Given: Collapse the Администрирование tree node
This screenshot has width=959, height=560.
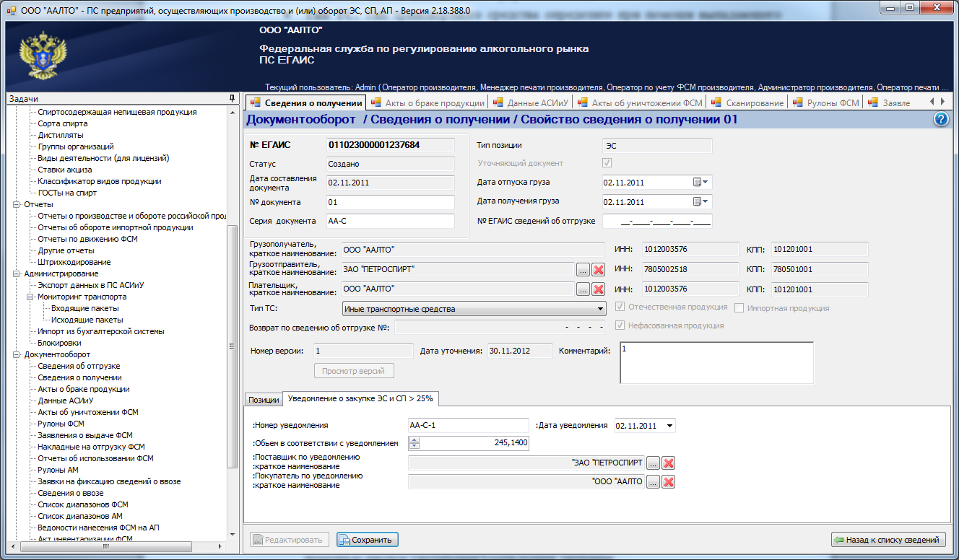Looking at the screenshot, I should pos(17,274).
